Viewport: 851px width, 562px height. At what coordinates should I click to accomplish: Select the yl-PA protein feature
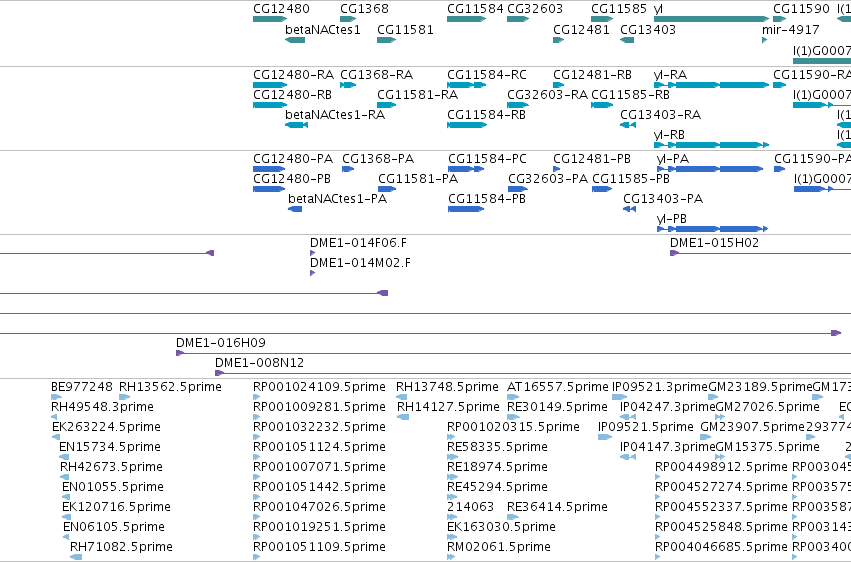[710, 169]
